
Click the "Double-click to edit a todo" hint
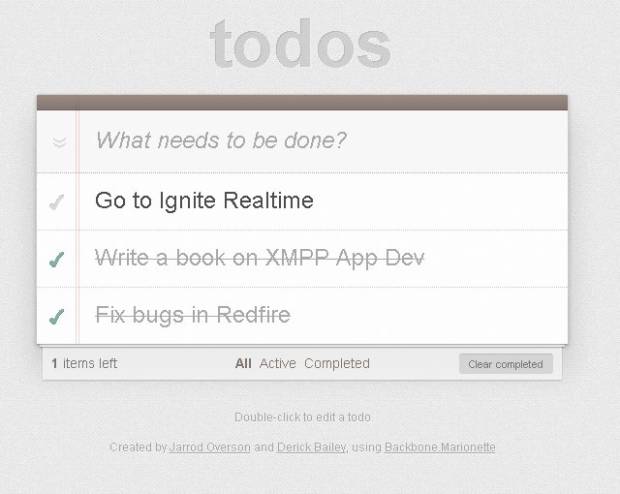302,417
